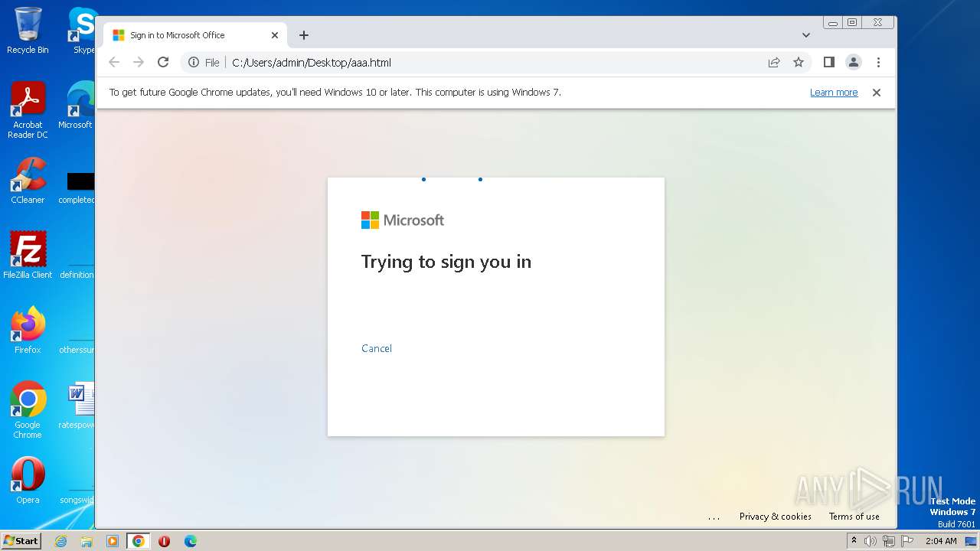Click the Microsoft logo
980x551 pixels.
point(403,220)
